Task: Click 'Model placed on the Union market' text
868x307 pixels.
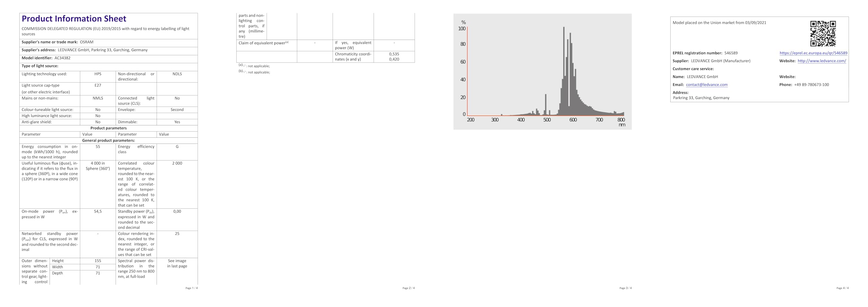Action: [719, 23]
